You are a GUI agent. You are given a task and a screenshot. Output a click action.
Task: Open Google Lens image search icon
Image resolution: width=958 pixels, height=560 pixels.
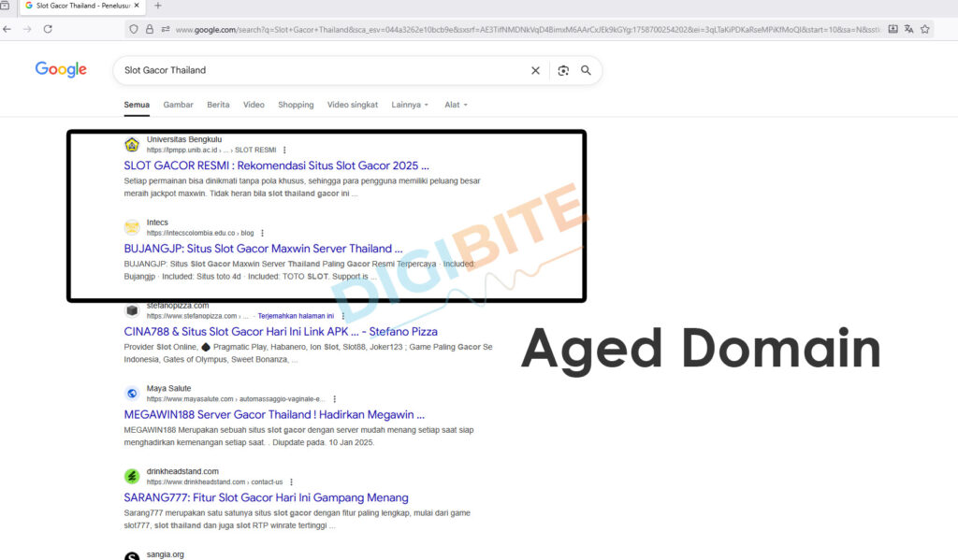(x=563, y=70)
